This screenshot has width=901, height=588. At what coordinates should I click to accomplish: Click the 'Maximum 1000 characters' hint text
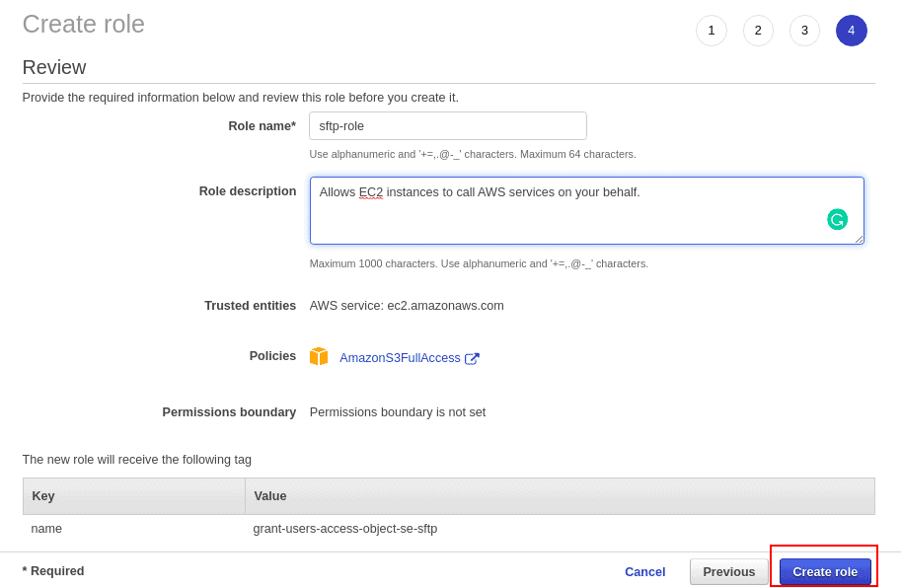click(x=479, y=263)
